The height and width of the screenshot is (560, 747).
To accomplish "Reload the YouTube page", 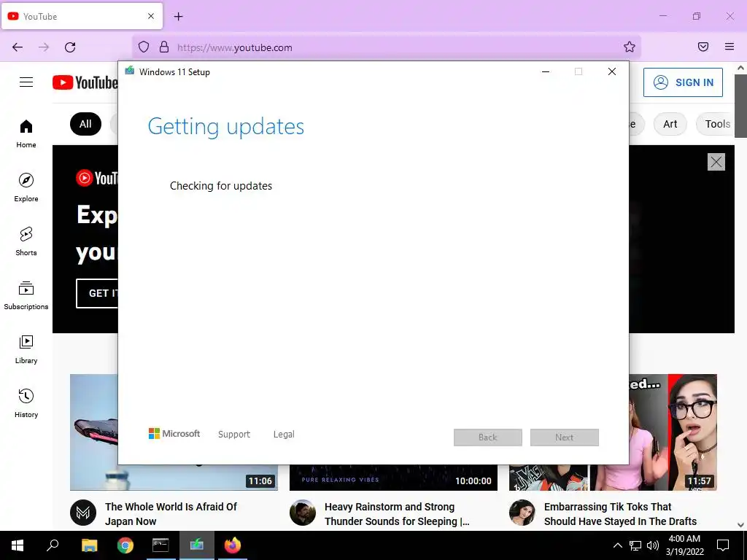I will [x=70, y=47].
